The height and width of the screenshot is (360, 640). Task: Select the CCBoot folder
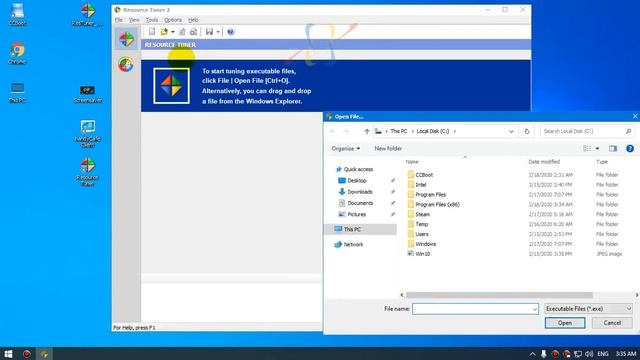(x=420, y=175)
